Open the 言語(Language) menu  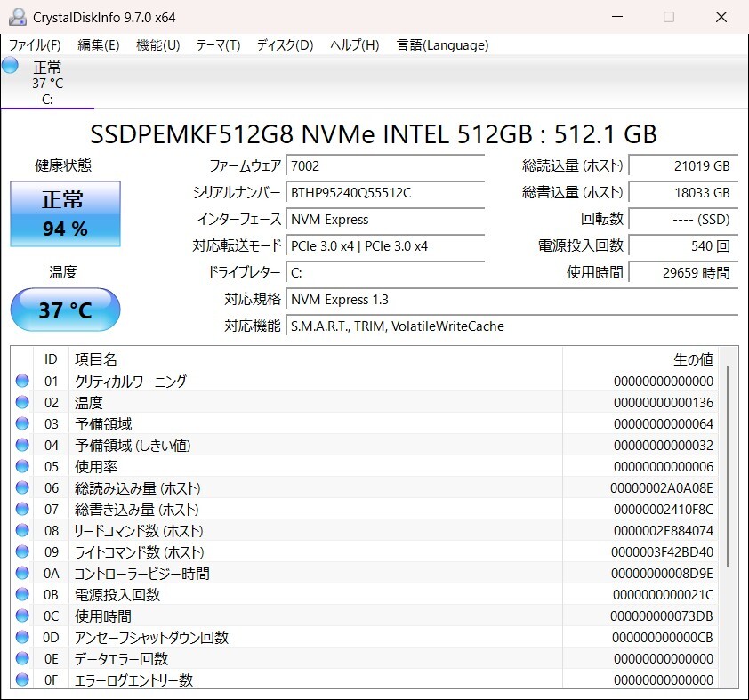pos(442,45)
